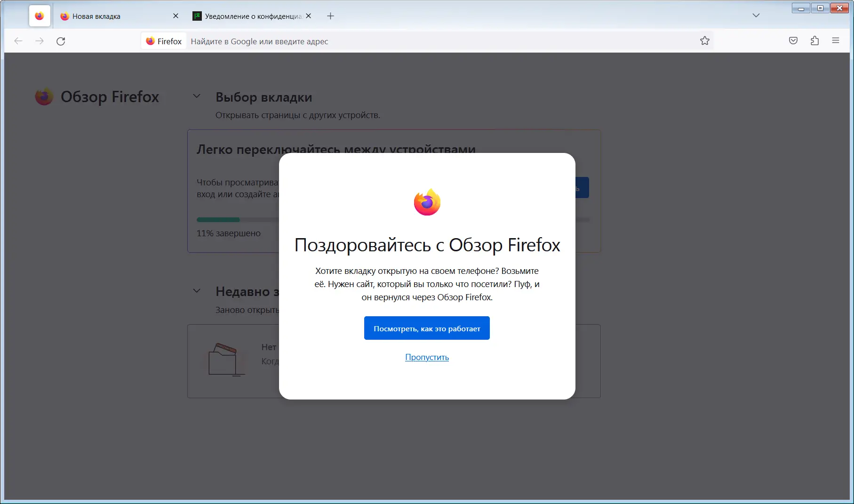Image resolution: width=854 pixels, height=504 pixels.
Task: Open the hamburger application menu
Action: coord(836,41)
